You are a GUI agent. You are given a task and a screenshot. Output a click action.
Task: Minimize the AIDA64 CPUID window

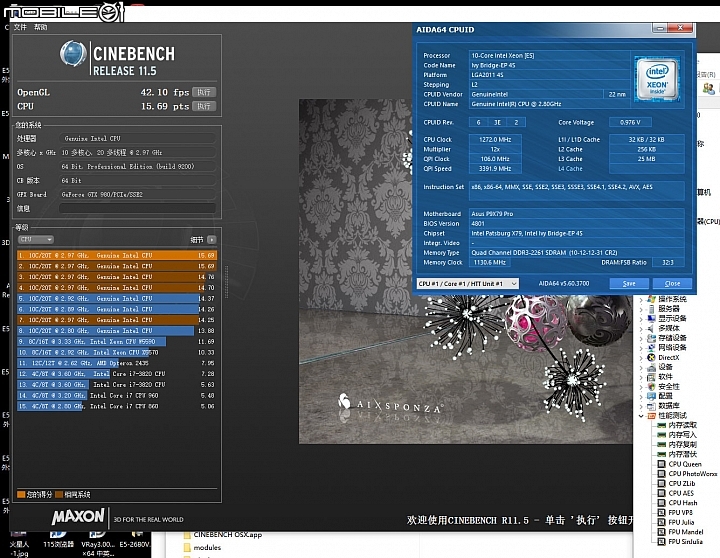click(x=660, y=28)
